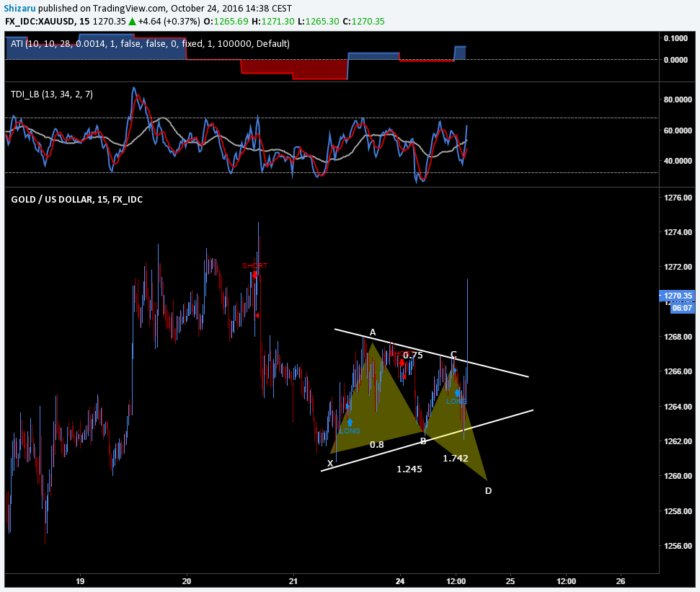Click the 0.8 ratio label

(377, 445)
